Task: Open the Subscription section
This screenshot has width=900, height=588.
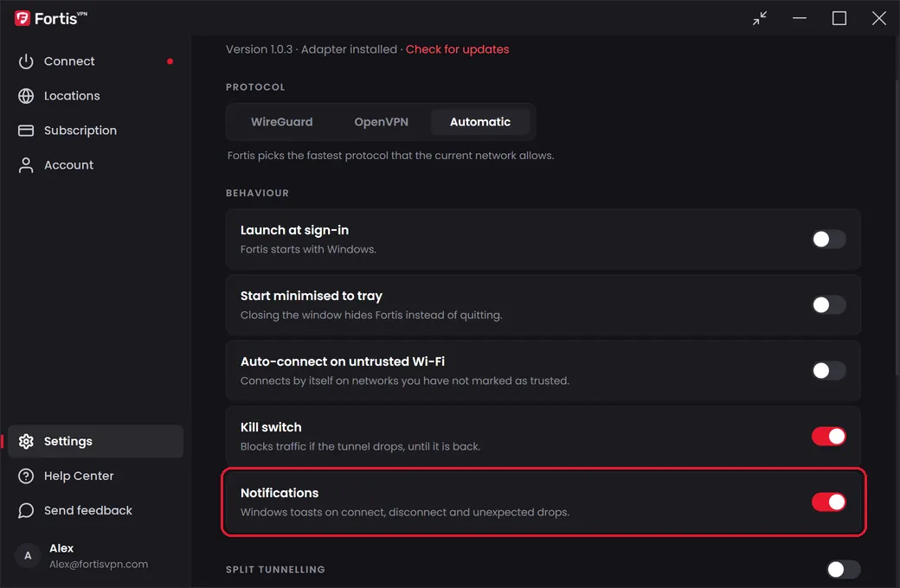Action: (95, 131)
